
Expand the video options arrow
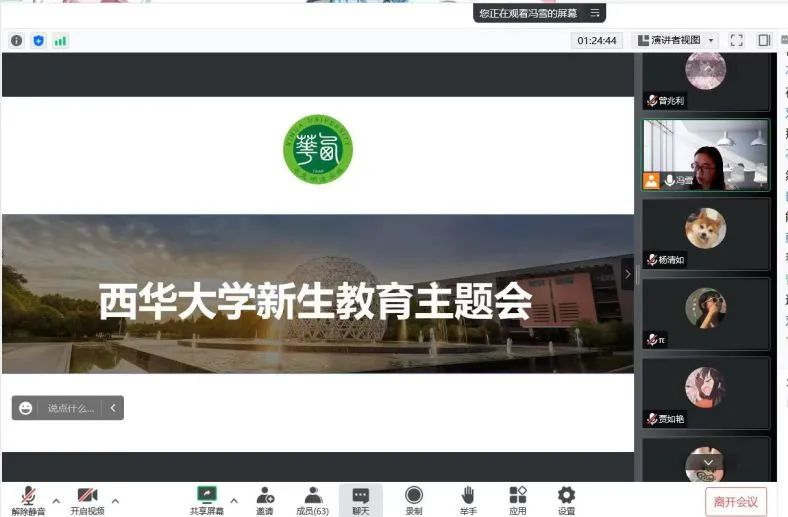[x=115, y=500]
